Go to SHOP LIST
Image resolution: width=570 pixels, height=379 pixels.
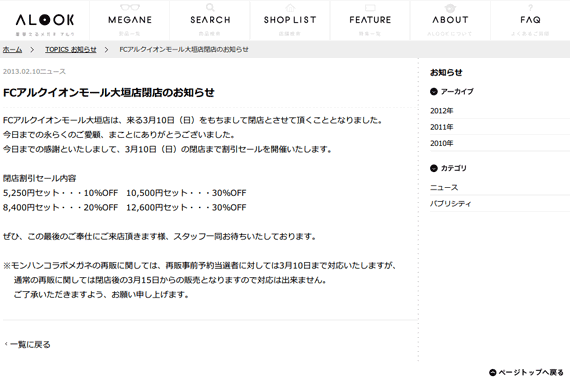click(290, 20)
